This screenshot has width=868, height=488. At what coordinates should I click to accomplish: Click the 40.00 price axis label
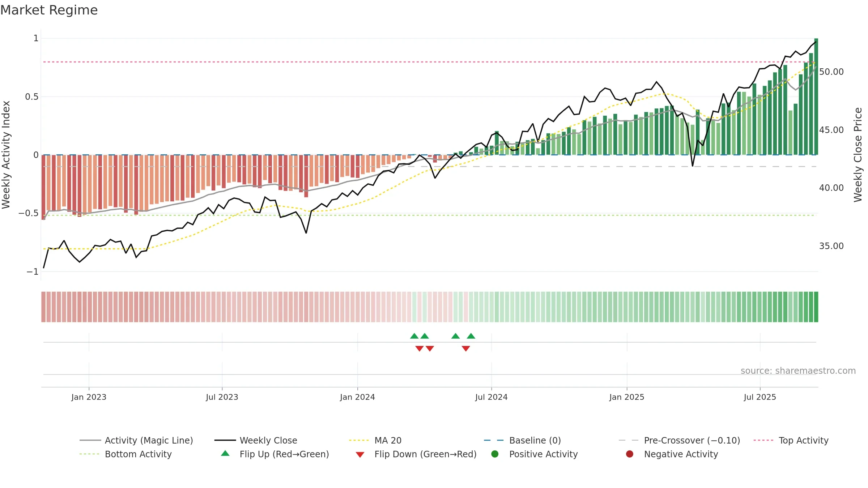pyautogui.click(x=831, y=188)
